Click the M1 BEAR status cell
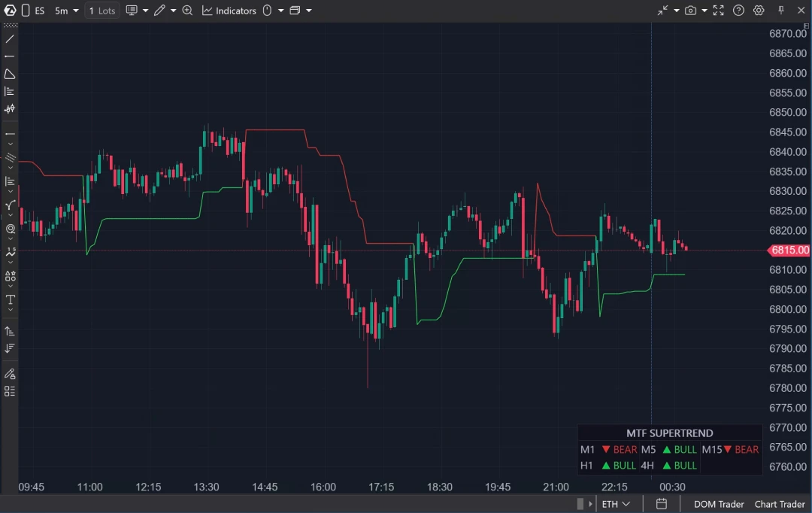812x513 pixels. [x=608, y=450]
